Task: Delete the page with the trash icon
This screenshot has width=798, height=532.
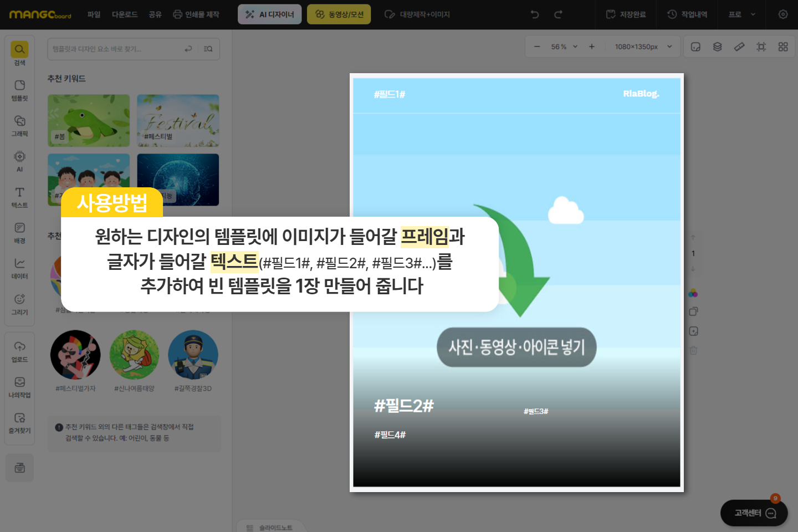Action: [693, 350]
